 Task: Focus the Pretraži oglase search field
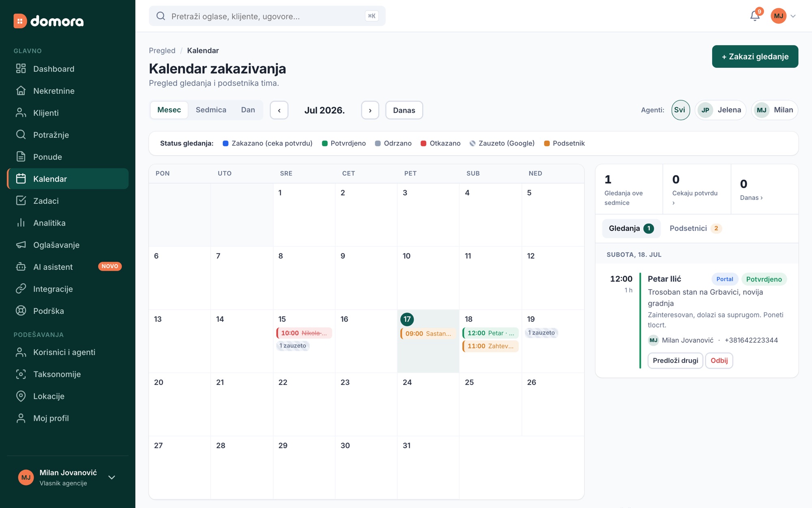tap(267, 16)
